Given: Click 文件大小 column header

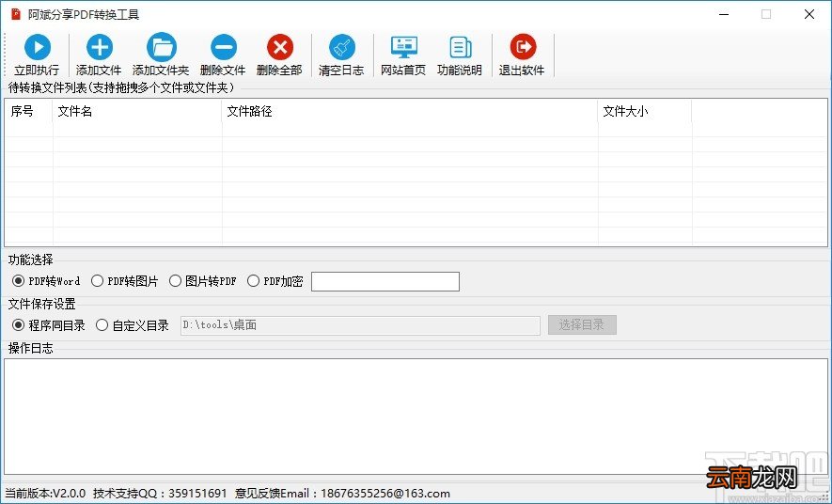Looking at the screenshot, I should (x=645, y=111).
